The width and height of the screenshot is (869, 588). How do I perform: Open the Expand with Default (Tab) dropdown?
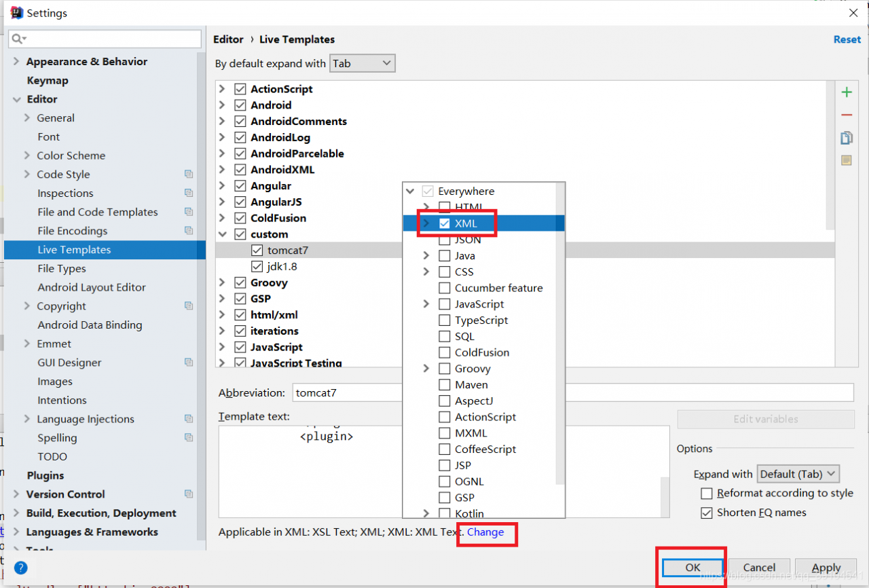798,474
